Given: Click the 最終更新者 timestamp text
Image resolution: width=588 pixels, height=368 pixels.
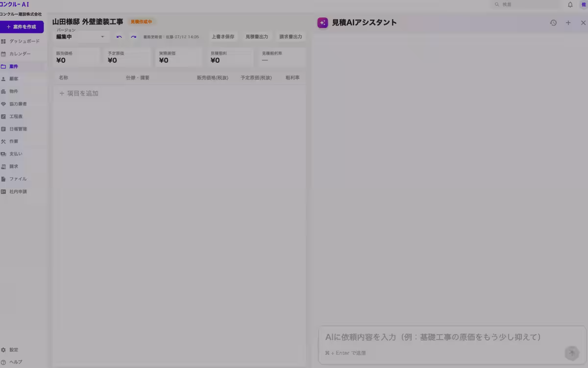Looking at the screenshot, I should point(171,37).
